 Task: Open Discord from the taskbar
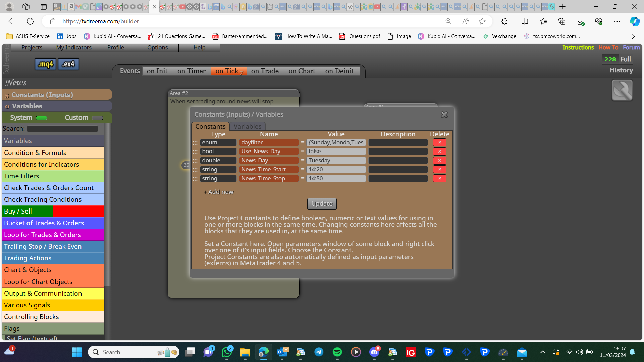tap(374, 352)
